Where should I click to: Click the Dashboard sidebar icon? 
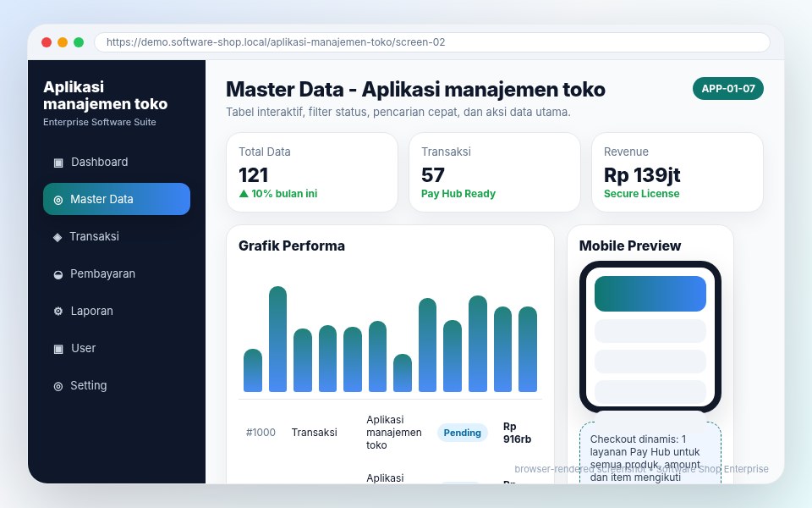tap(58, 163)
